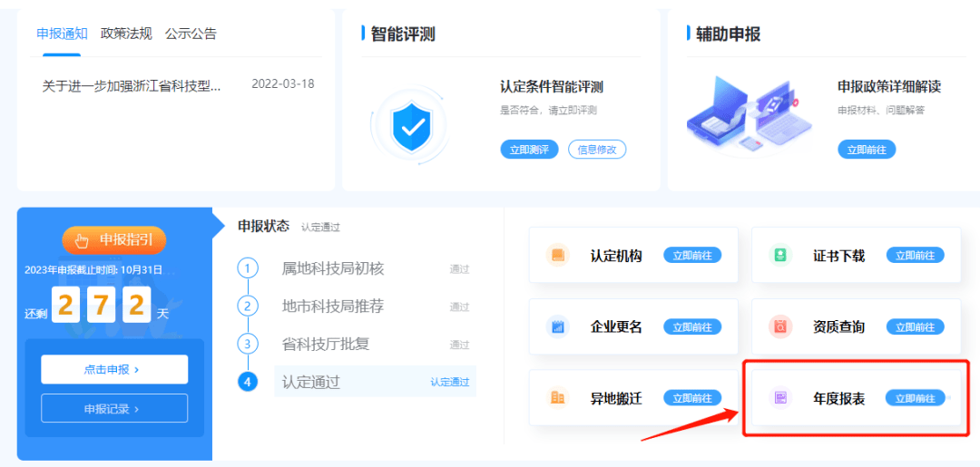Click step 3 circle for 省科技厅批复
The image size is (980, 467).
(x=248, y=344)
